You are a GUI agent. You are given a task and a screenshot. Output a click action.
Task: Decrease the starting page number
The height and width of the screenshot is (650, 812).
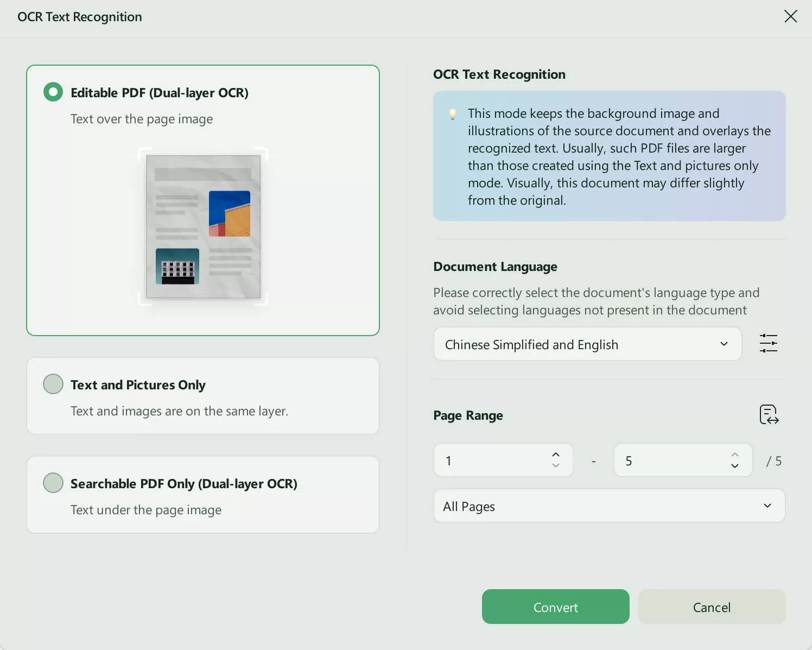(555, 466)
